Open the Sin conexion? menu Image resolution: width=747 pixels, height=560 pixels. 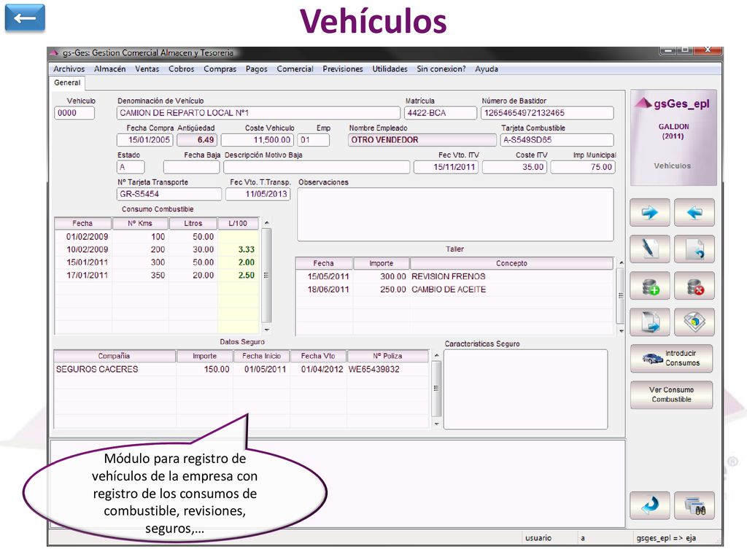(x=441, y=69)
